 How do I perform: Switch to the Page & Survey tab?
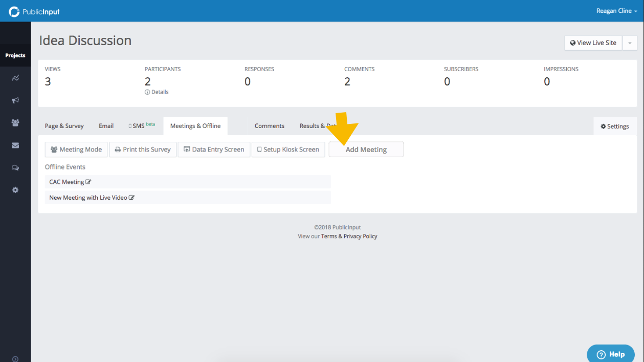click(x=64, y=126)
